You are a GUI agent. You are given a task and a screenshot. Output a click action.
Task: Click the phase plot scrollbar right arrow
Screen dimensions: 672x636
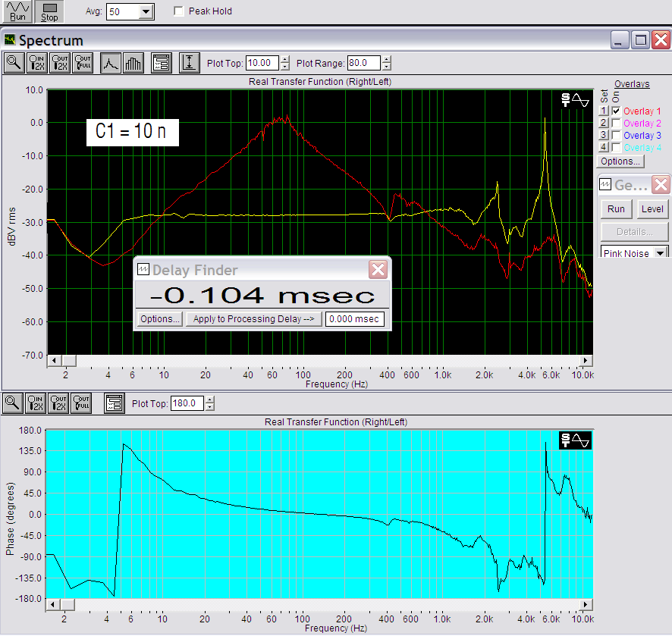[586, 605]
